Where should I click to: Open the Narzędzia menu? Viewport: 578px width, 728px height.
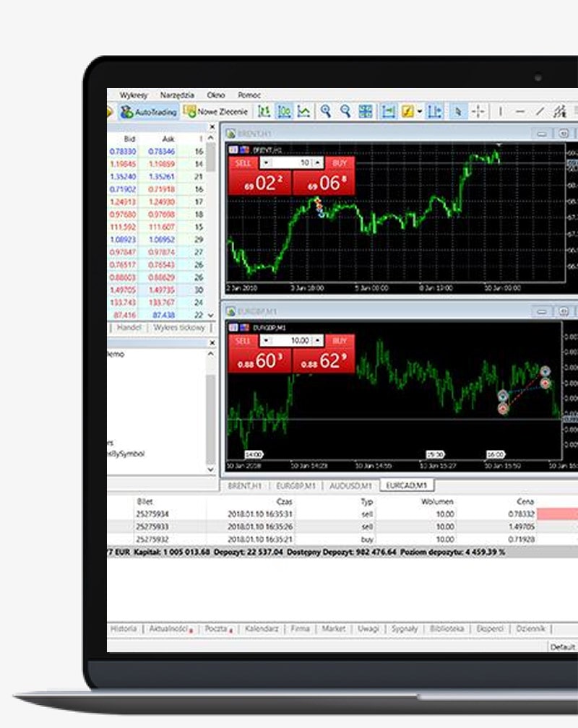177,95
